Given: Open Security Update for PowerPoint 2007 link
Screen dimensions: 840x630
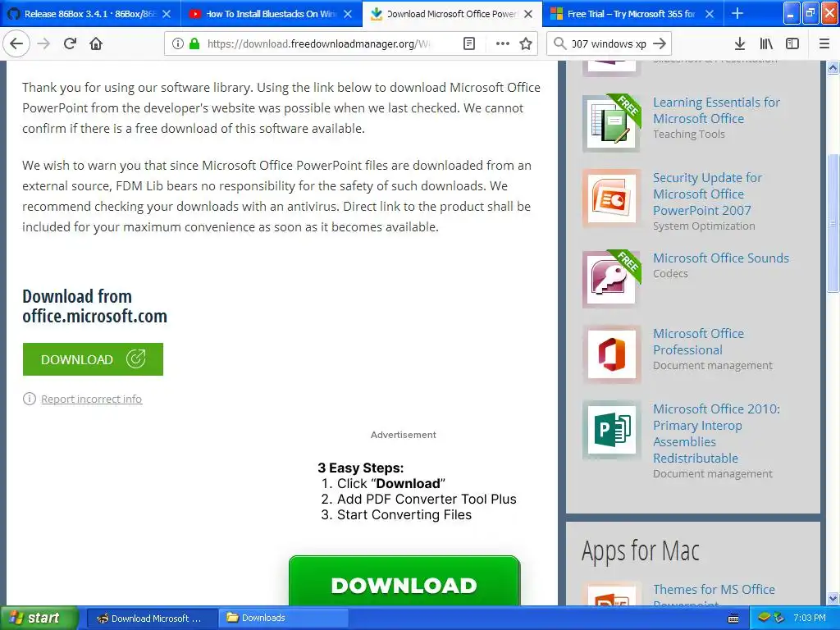Looking at the screenshot, I should click(707, 194).
